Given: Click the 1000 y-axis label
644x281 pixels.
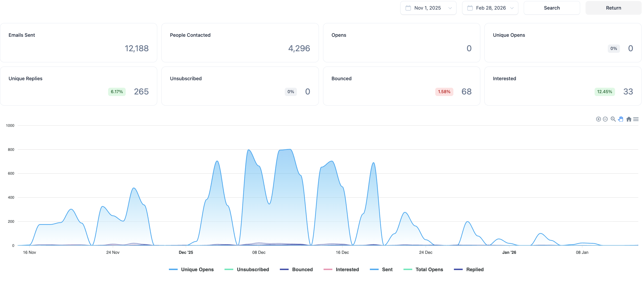Looking at the screenshot, I should click(x=10, y=125).
